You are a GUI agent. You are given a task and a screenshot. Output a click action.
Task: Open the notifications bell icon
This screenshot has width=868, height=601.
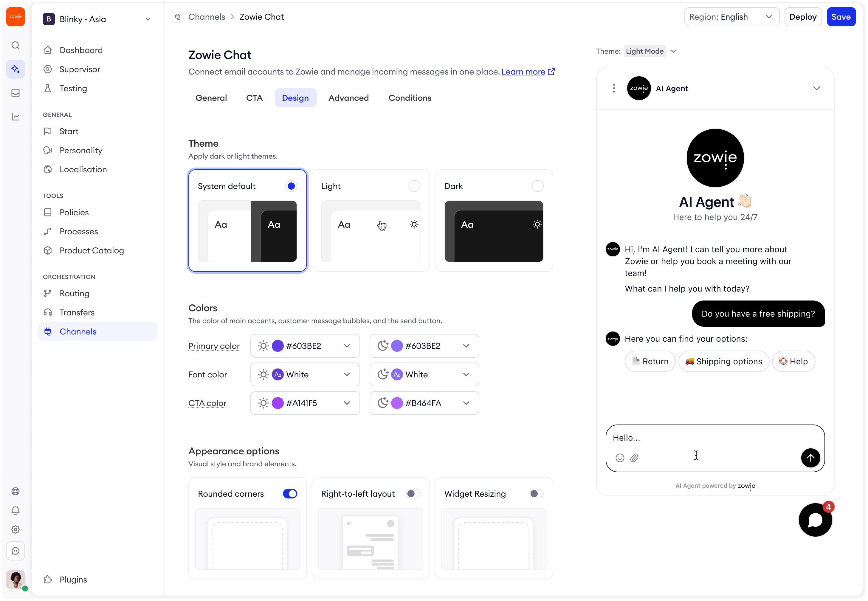pyautogui.click(x=15, y=511)
